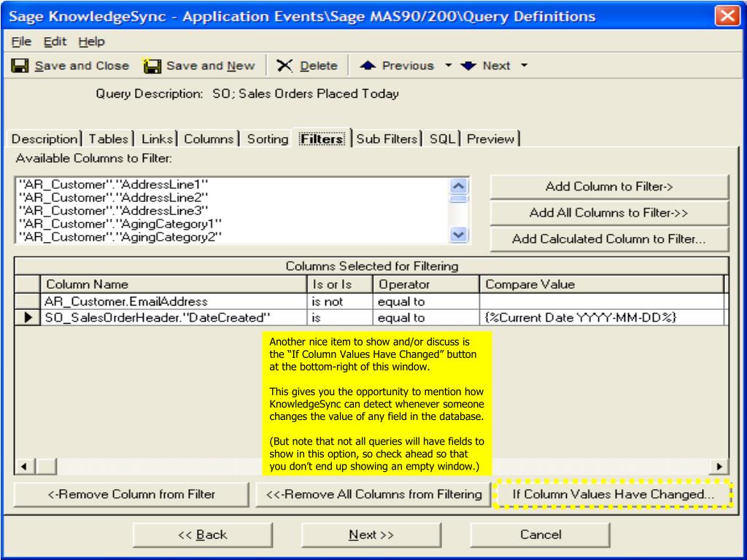Click the Delete X icon
Viewport: 747px width, 560px height.
pos(285,65)
